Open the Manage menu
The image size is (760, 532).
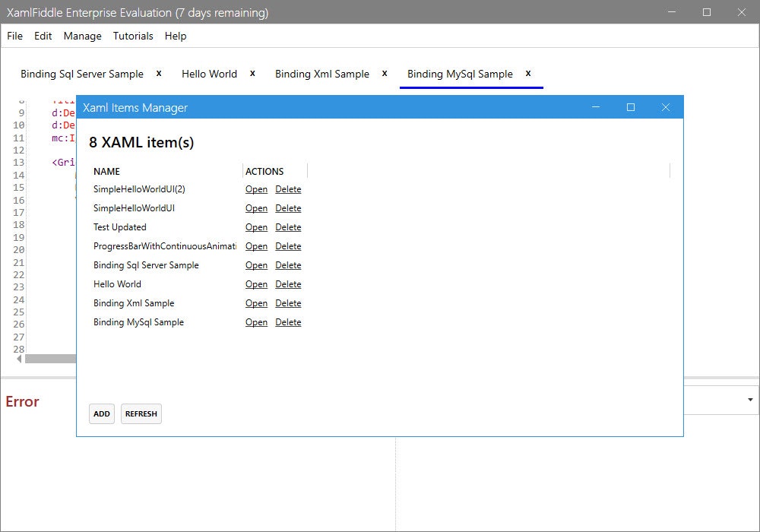[x=82, y=36]
